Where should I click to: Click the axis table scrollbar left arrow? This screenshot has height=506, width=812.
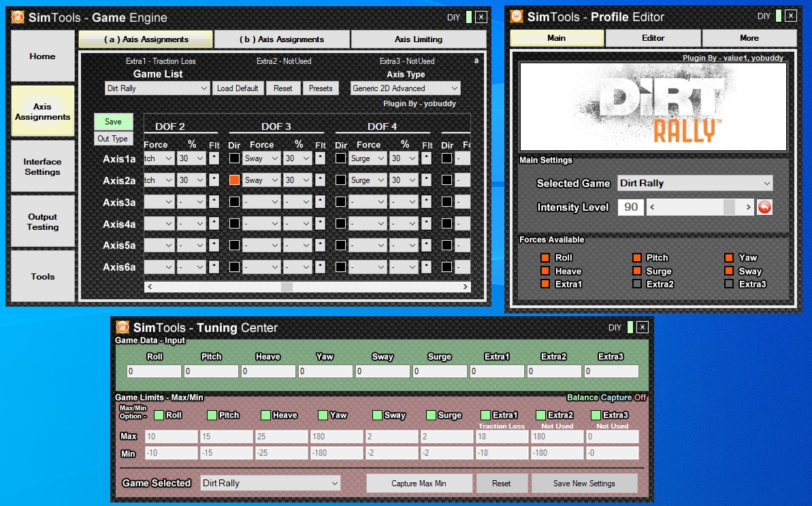pos(150,286)
